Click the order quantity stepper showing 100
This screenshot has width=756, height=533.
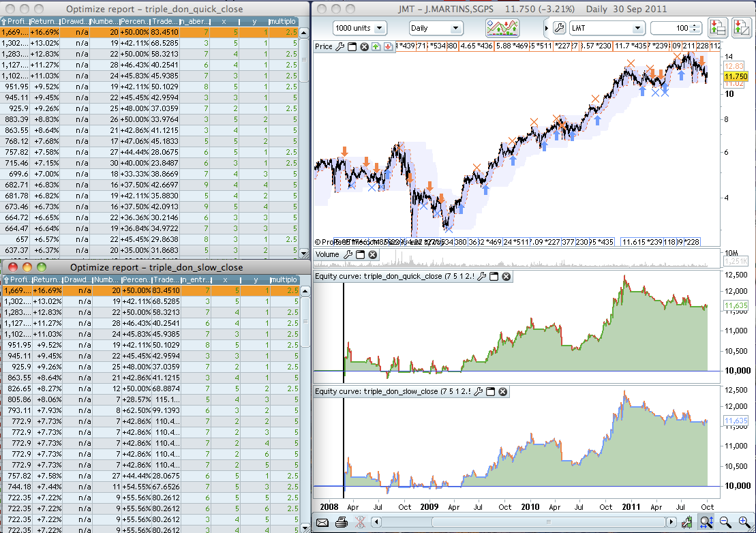click(694, 28)
